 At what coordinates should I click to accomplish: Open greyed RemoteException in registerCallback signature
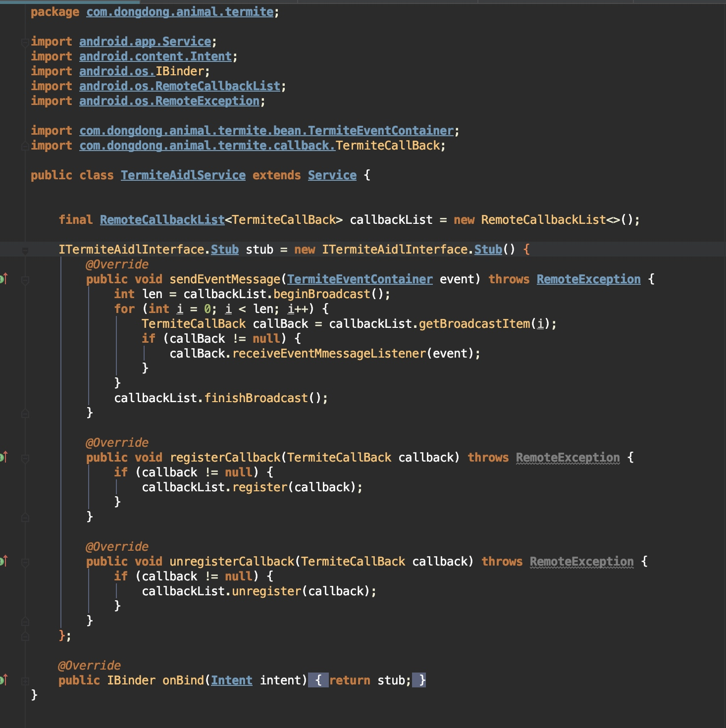point(568,458)
